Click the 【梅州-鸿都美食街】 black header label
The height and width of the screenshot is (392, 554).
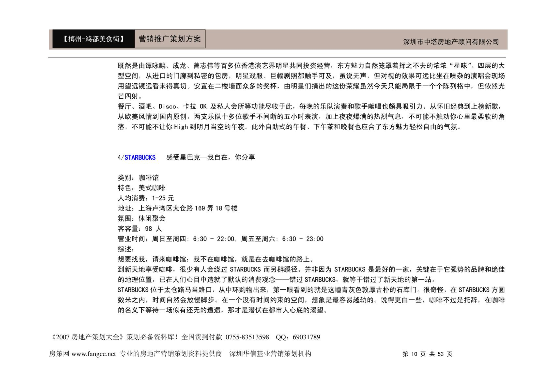[93, 39]
